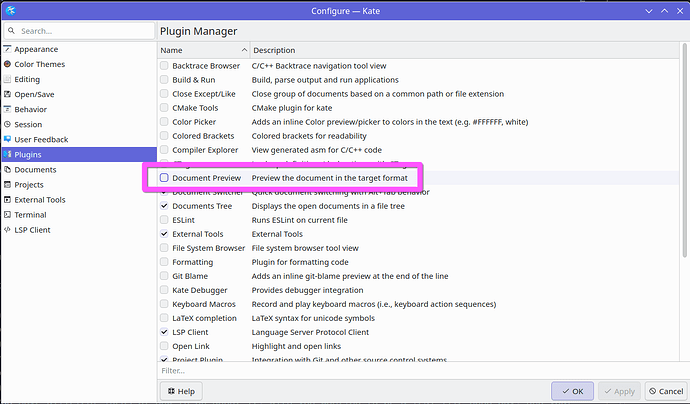Select 'Runs ESLint on current file' text
690x404 pixels.
299,220
